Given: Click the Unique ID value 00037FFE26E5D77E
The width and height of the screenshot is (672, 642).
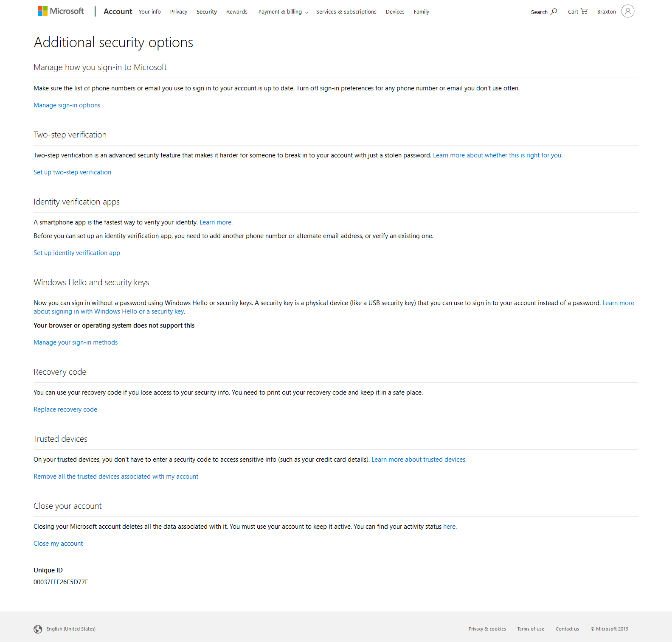Looking at the screenshot, I should point(61,582).
